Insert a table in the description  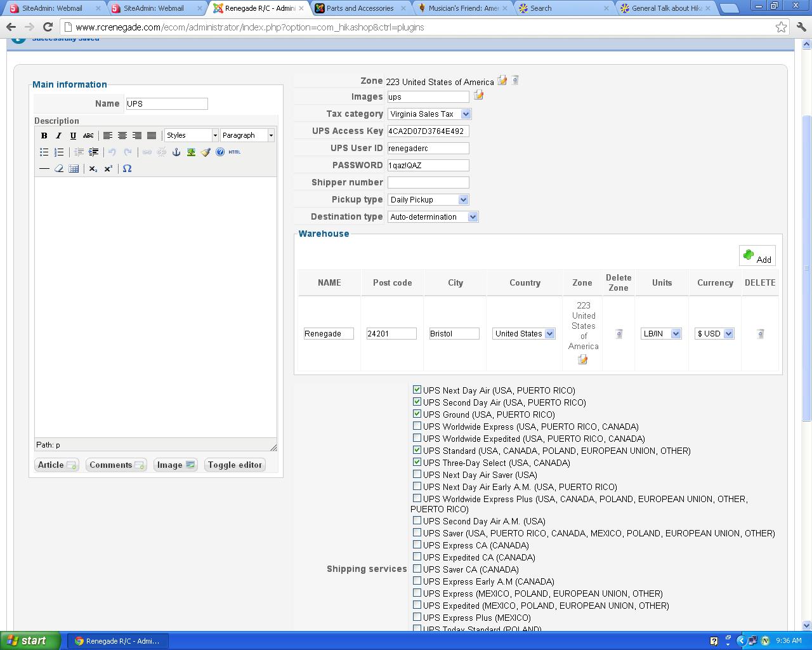click(74, 168)
